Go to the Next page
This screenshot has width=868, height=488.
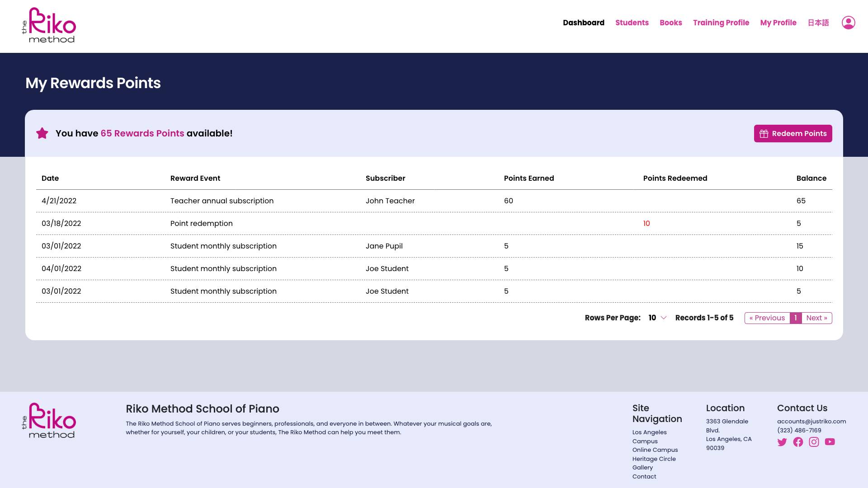[816, 318]
